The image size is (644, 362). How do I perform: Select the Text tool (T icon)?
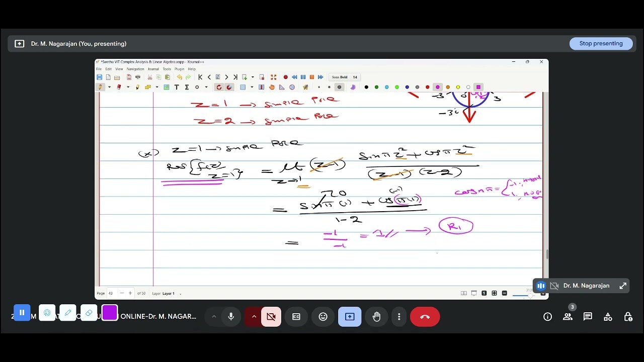tap(177, 87)
